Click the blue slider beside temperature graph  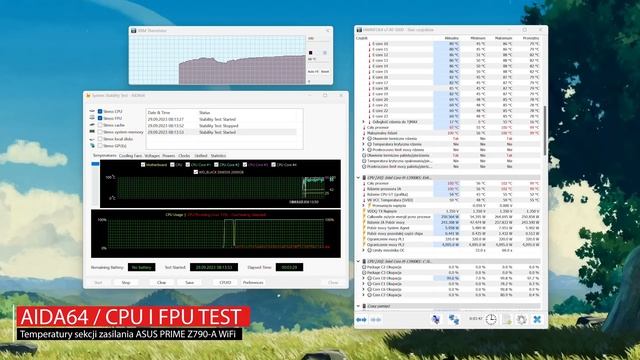[x=95, y=164]
